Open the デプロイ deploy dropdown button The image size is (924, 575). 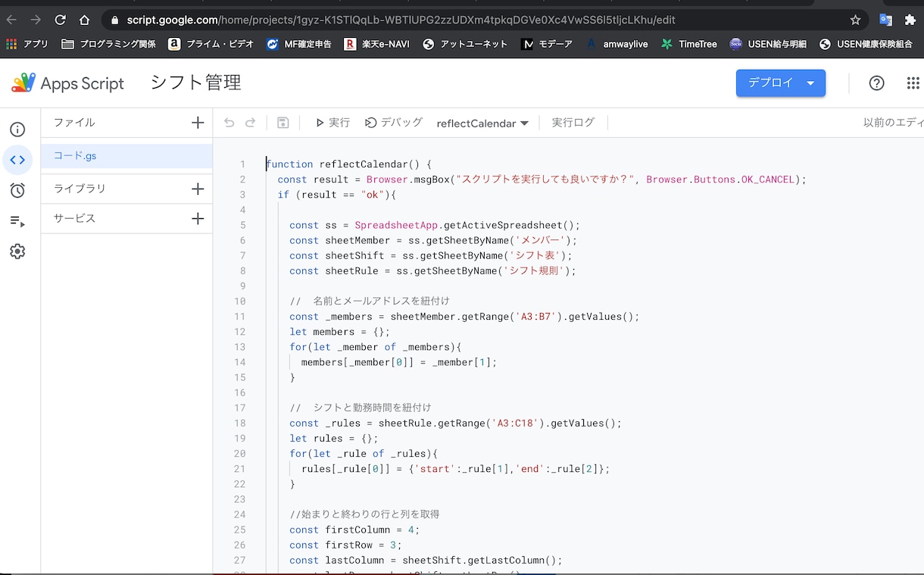tap(781, 83)
